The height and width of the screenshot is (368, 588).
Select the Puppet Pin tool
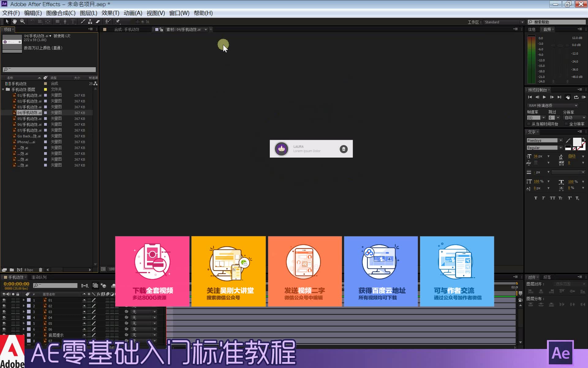pos(118,22)
